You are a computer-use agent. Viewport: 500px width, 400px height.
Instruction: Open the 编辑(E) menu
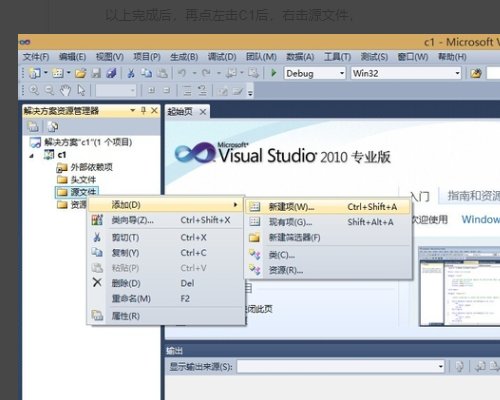click(x=72, y=57)
